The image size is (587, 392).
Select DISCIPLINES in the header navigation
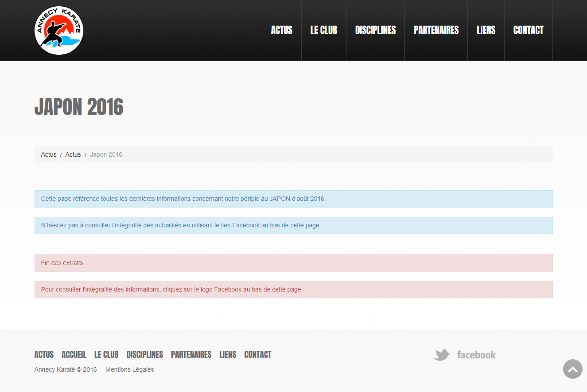(x=375, y=30)
